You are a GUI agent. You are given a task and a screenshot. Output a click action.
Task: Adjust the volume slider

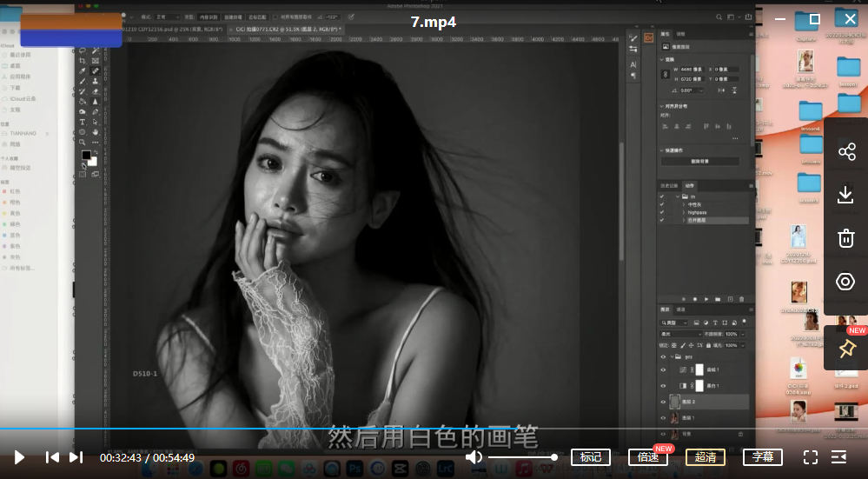(x=521, y=457)
